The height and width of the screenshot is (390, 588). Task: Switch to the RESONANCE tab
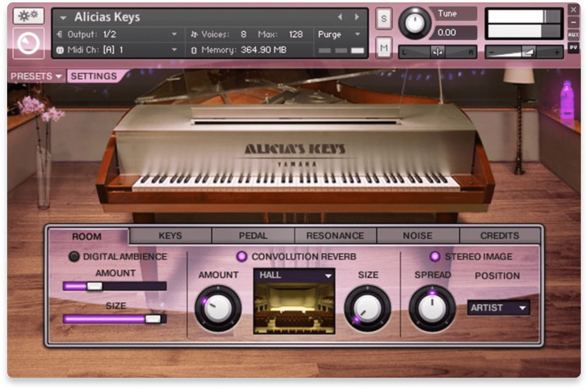pyautogui.click(x=335, y=235)
